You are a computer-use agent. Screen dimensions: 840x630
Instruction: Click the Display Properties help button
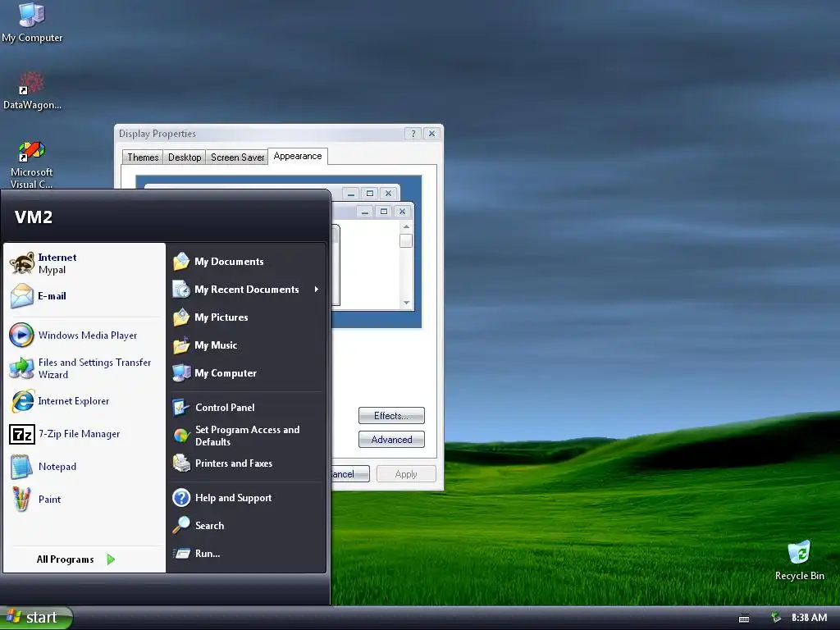(x=413, y=134)
